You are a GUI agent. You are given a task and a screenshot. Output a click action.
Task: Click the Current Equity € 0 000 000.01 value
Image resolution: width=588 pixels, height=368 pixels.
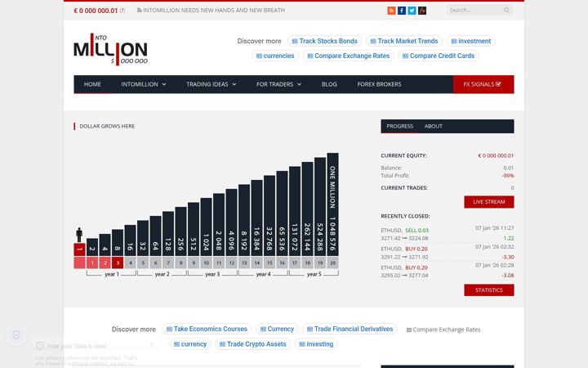click(496, 155)
